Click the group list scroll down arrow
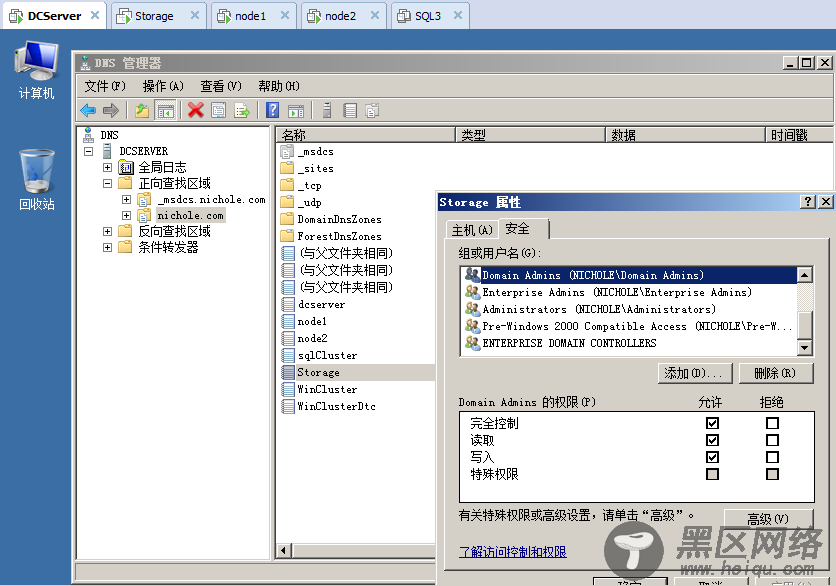836x586 pixels. click(x=805, y=348)
